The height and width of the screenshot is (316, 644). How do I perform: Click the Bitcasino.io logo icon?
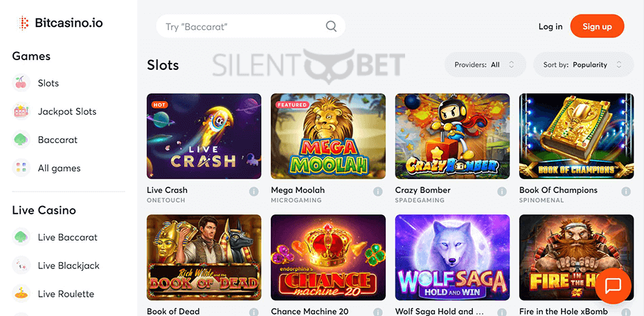24,23
